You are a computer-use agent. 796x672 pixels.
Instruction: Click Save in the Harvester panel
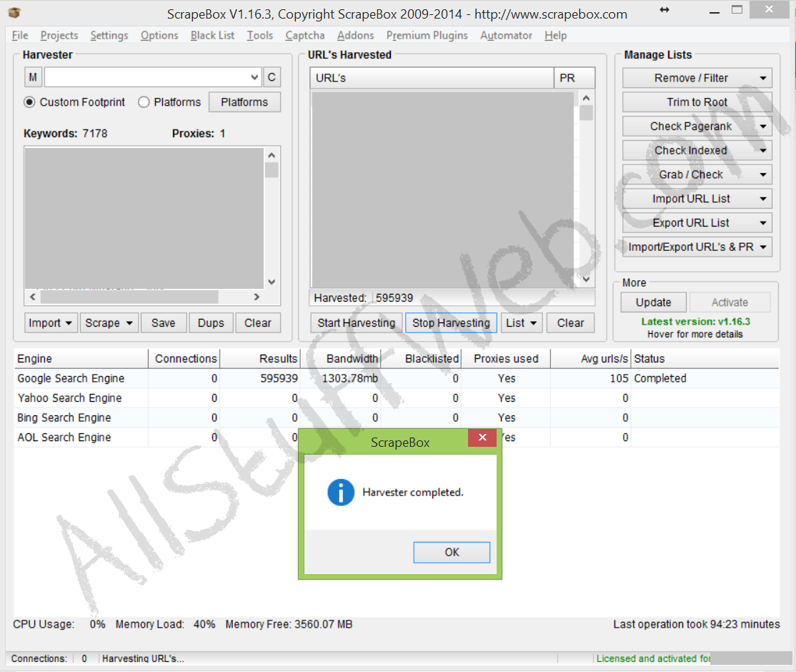[x=163, y=323]
